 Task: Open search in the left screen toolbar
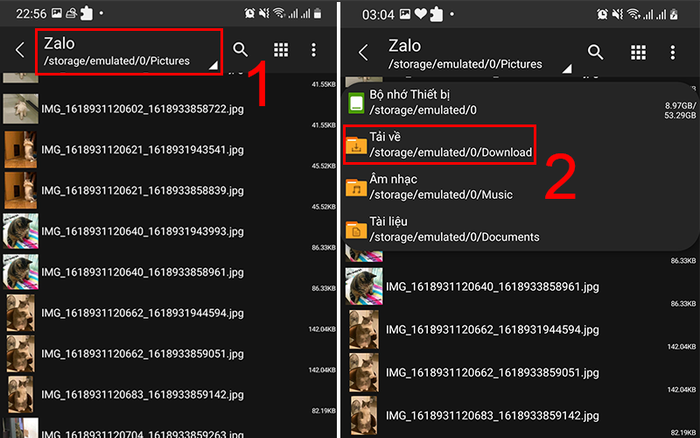click(x=240, y=49)
